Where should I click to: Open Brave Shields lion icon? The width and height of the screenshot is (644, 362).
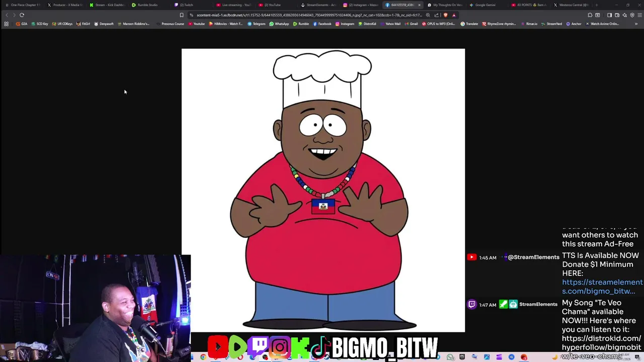445,15
